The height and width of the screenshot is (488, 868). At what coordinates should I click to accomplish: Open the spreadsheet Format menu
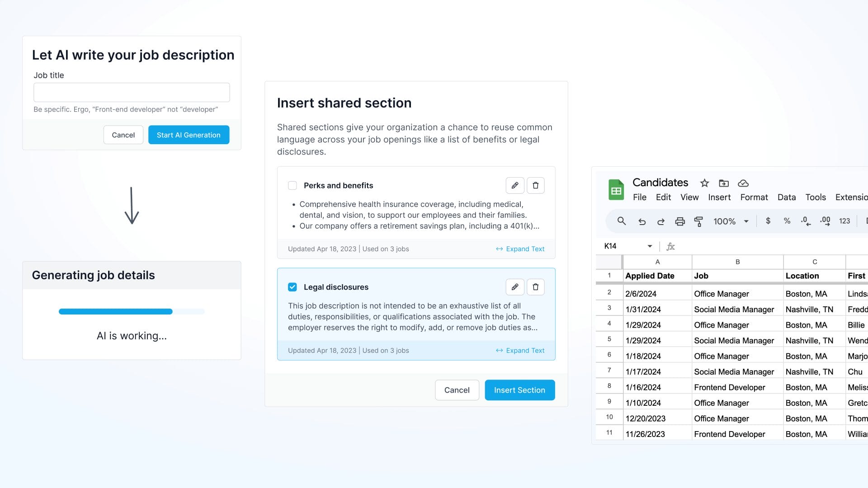[754, 197]
